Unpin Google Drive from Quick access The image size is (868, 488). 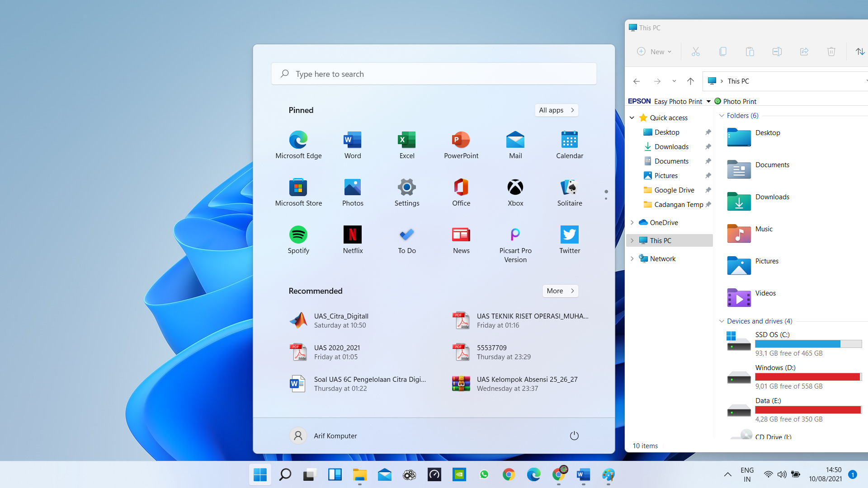708,190
